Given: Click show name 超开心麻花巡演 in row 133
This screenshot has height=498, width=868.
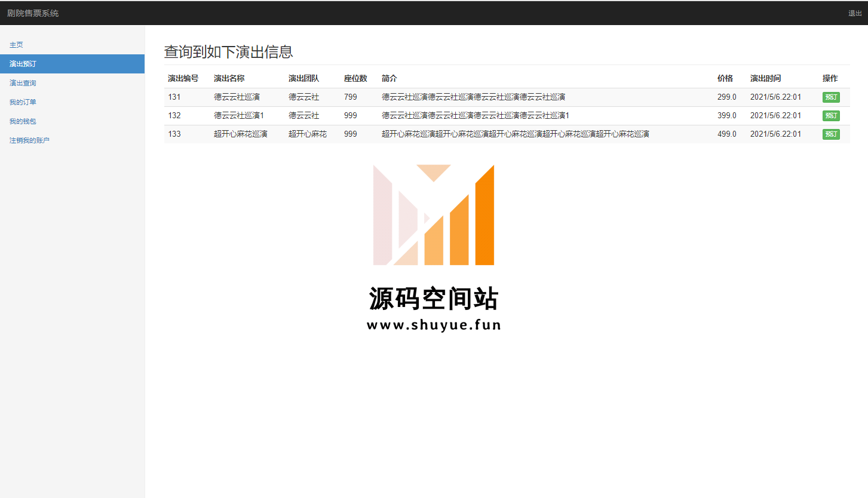Looking at the screenshot, I should (241, 134).
